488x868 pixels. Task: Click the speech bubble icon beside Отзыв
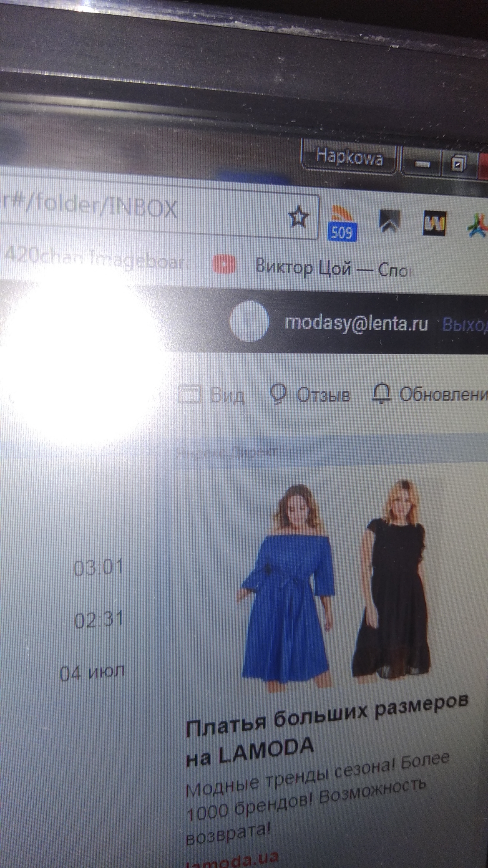278,394
